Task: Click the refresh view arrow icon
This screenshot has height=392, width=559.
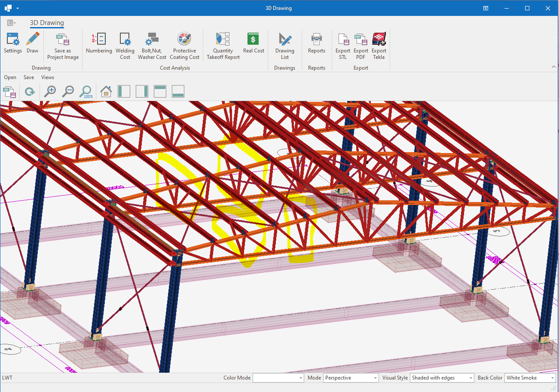Action: click(30, 91)
